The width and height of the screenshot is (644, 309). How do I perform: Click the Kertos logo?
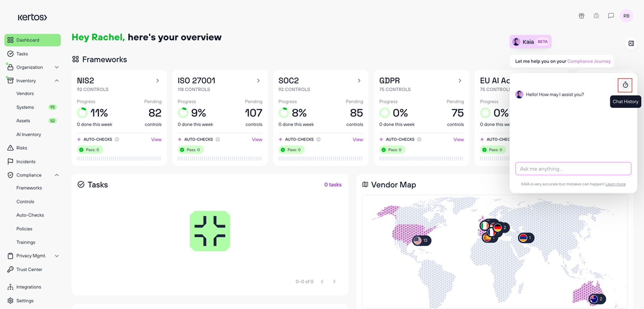(32, 17)
